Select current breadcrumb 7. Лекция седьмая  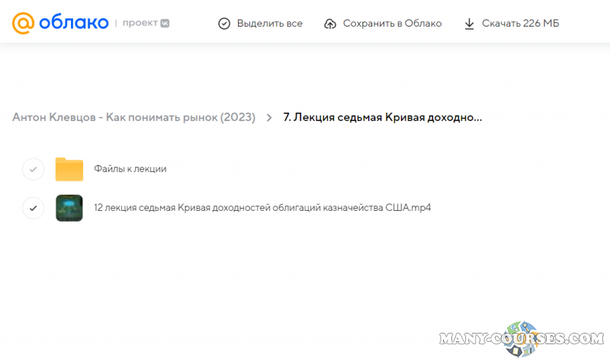tap(383, 117)
